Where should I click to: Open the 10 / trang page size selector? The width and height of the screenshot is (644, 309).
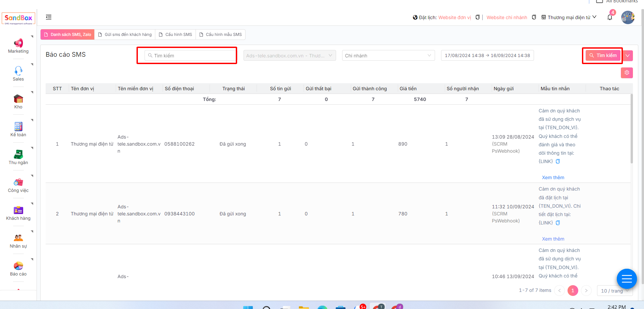614,291
